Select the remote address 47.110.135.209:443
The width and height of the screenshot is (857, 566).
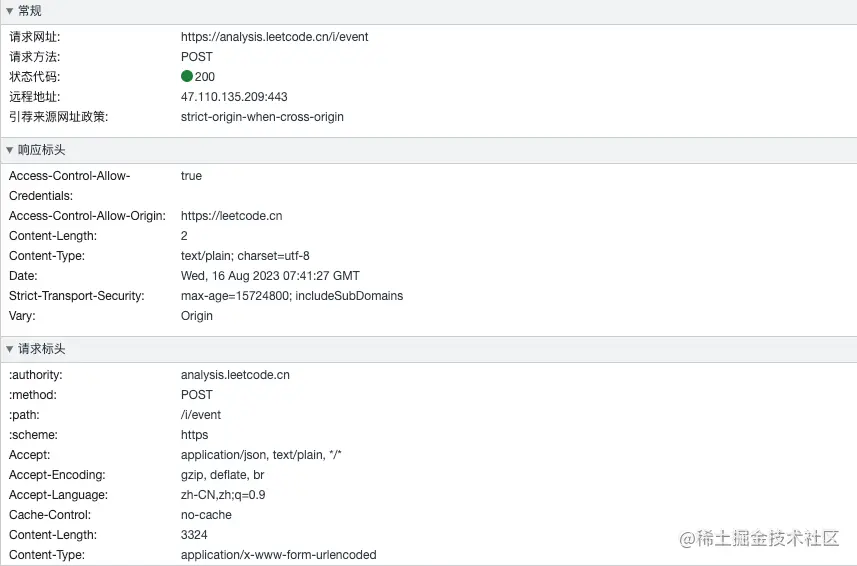pyautogui.click(x=234, y=97)
